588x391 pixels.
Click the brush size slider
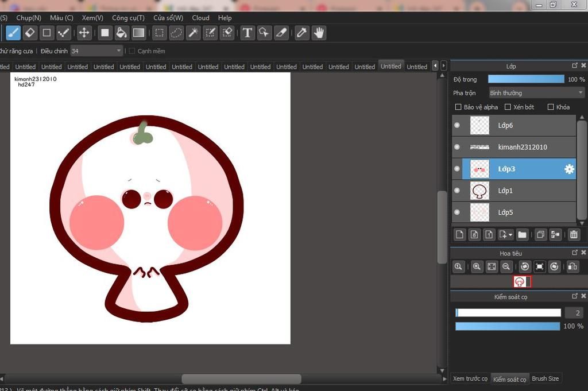(x=508, y=313)
